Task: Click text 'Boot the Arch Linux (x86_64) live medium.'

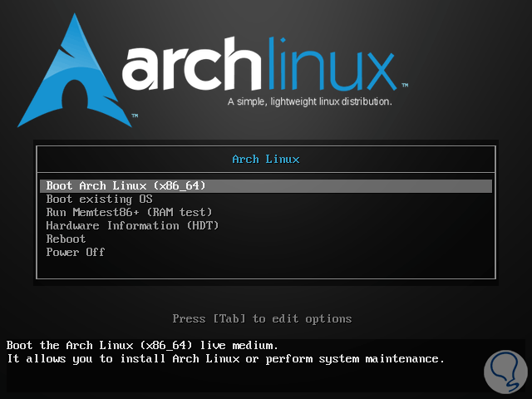Action: tap(142, 346)
